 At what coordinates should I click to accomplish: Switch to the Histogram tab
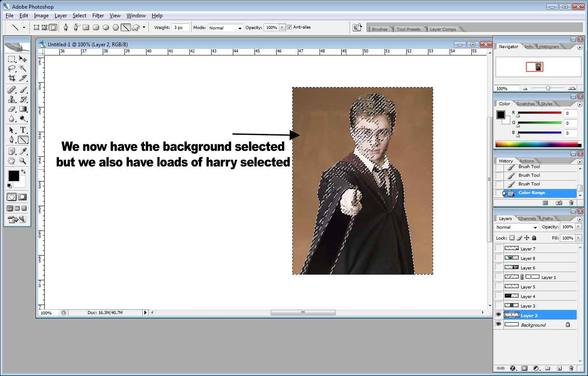click(x=549, y=47)
